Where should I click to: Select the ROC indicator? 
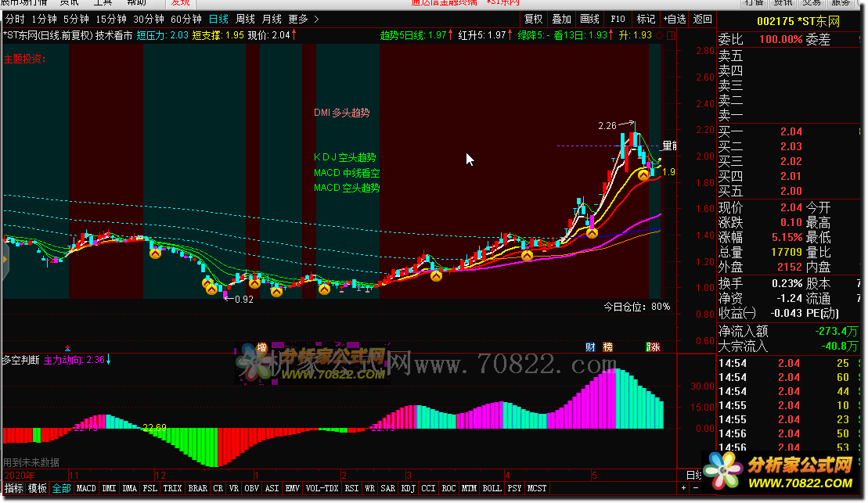[449, 488]
